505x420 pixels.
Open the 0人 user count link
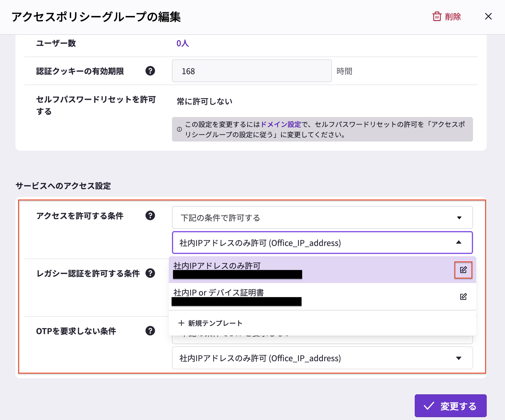[183, 43]
